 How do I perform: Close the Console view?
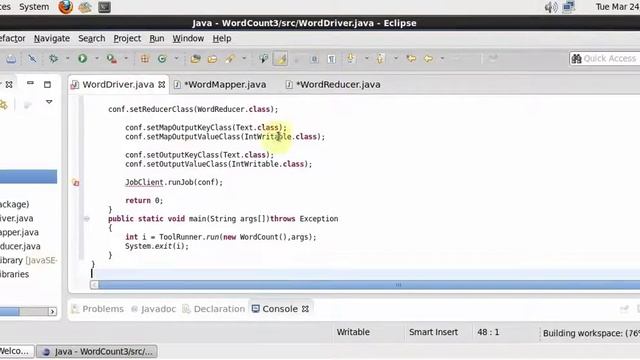[x=305, y=309]
